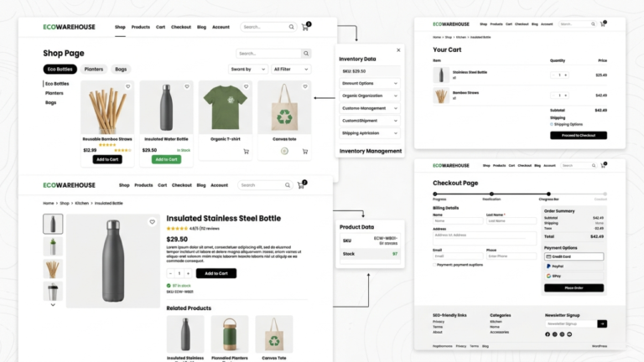Open the Sort by dropdown
Image resolution: width=644 pixels, height=362 pixels.
(248, 69)
